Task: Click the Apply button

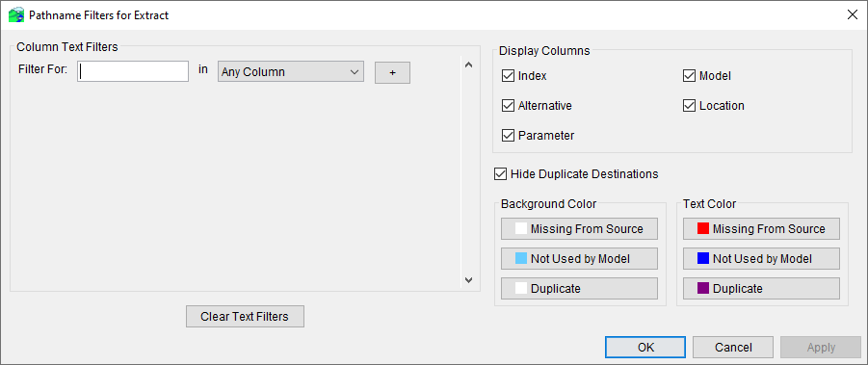Action: coord(821,348)
